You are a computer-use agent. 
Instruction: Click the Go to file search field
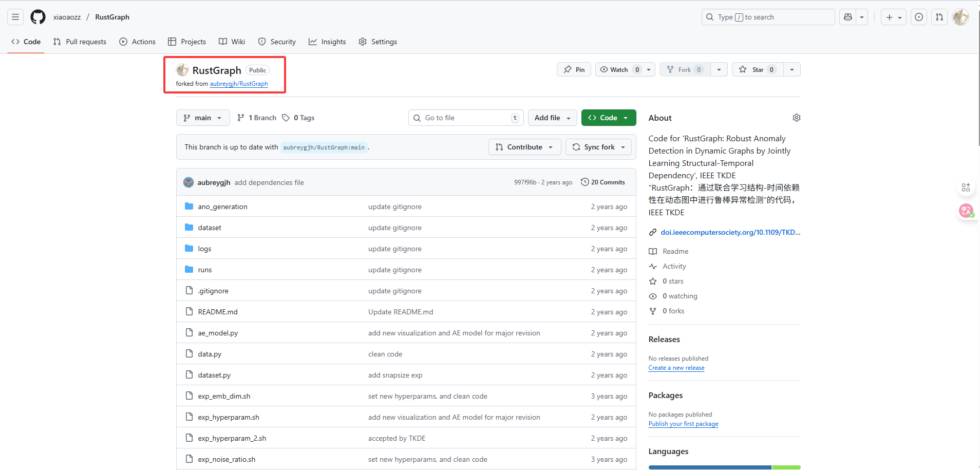click(x=466, y=118)
